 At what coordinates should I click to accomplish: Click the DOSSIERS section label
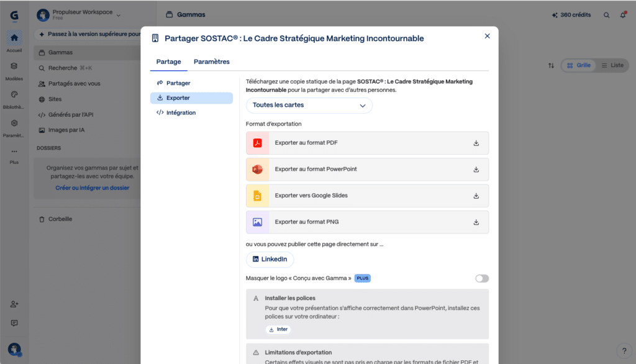(x=48, y=148)
